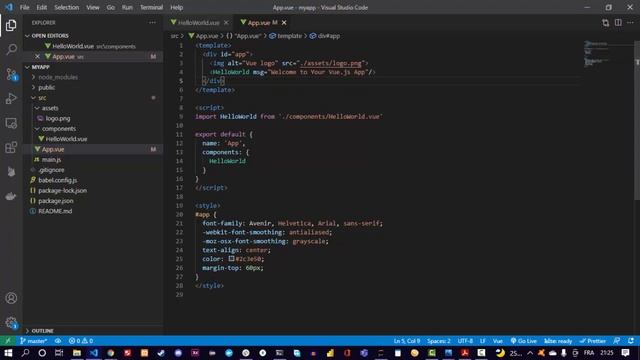Viewport: 640px width, 360px height.
Task: Click notifications bell in status bar
Action: (631, 341)
